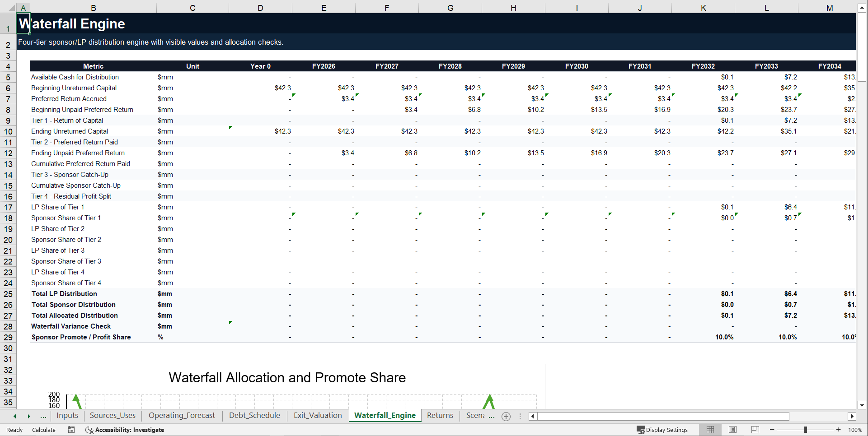The height and width of the screenshot is (436, 868).
Task: Select the Unit header cell
Action: click(x=192, y=66)
